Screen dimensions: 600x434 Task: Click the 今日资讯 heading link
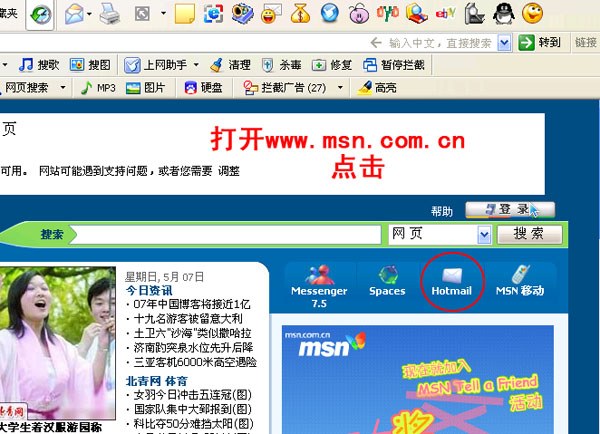pos(149,290)
